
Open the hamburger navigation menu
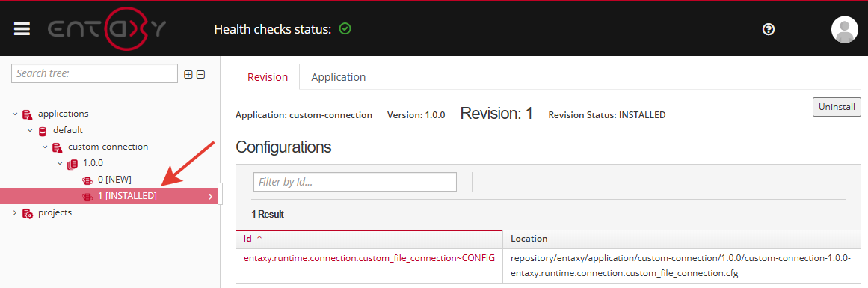point(22,28)
